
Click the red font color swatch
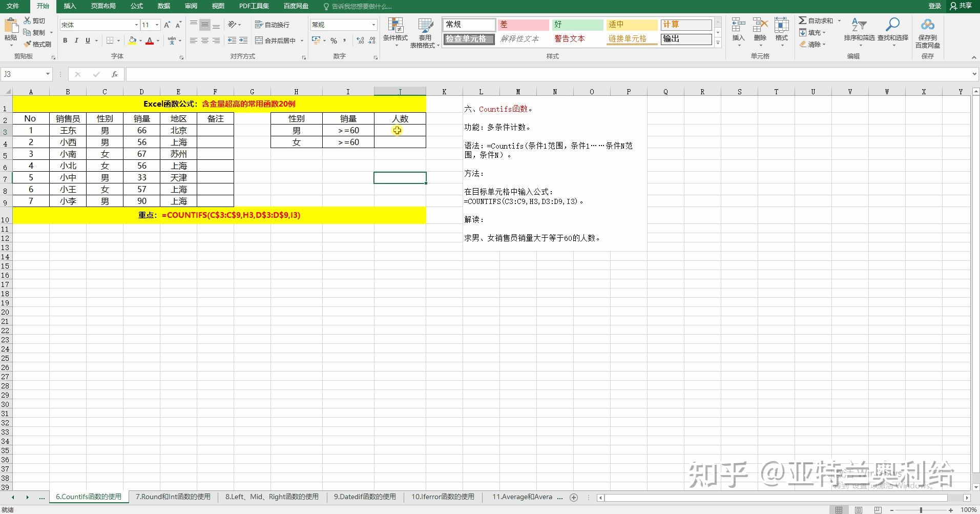(150, 40)
